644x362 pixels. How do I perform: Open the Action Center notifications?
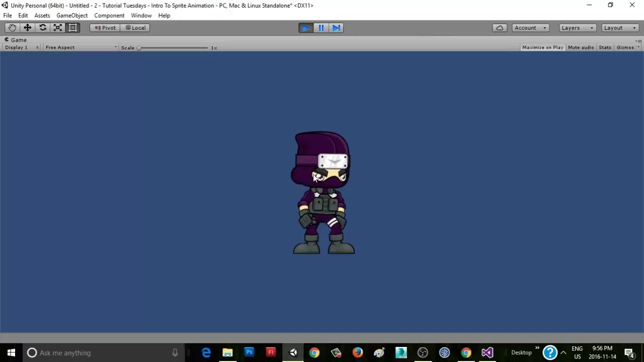coord(629,352)
